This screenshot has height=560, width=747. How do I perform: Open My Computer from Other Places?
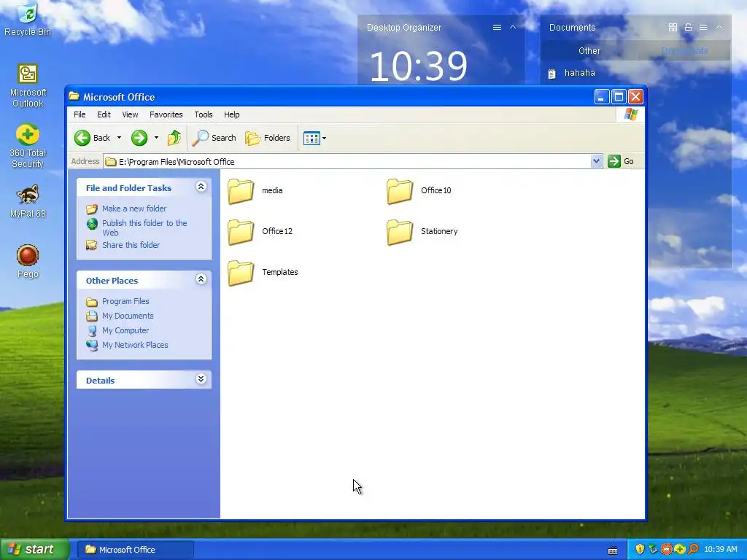pos(125,330)
